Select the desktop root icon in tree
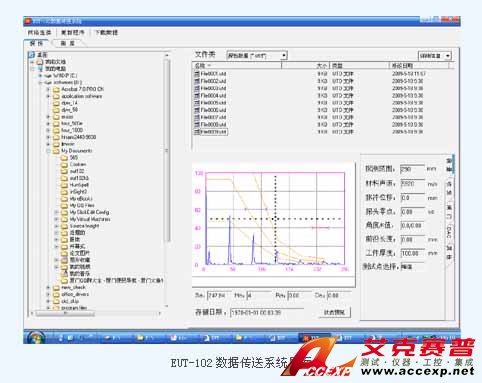This screenshot has height=383, width=482. coord(32,54)
